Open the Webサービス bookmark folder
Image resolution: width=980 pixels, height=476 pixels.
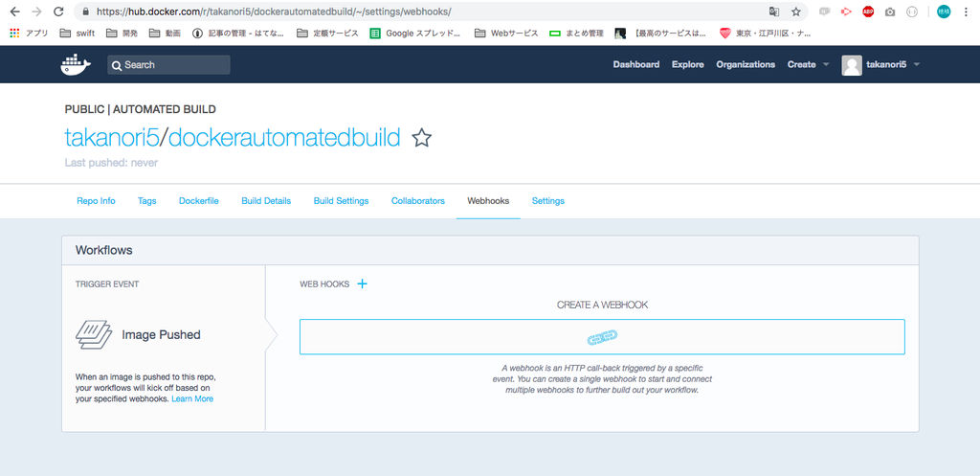coord(506,34)
